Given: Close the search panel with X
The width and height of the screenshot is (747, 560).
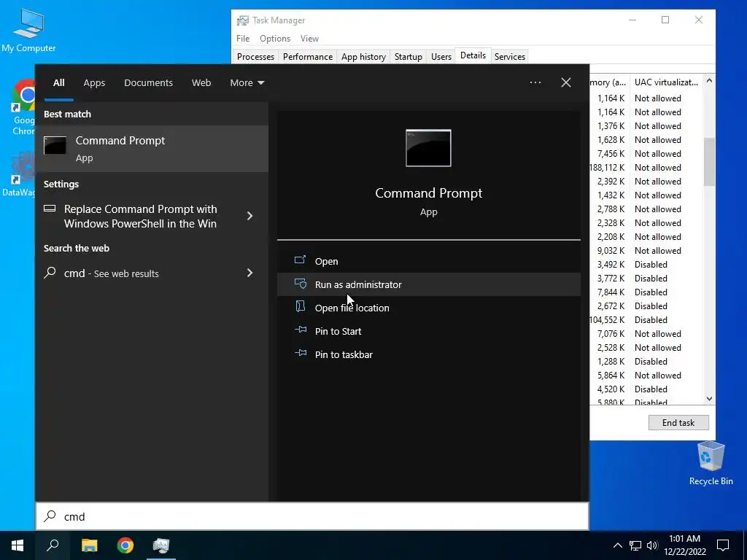Looking at the screenshot, I should pyautogui.click(x=565, y=82).
